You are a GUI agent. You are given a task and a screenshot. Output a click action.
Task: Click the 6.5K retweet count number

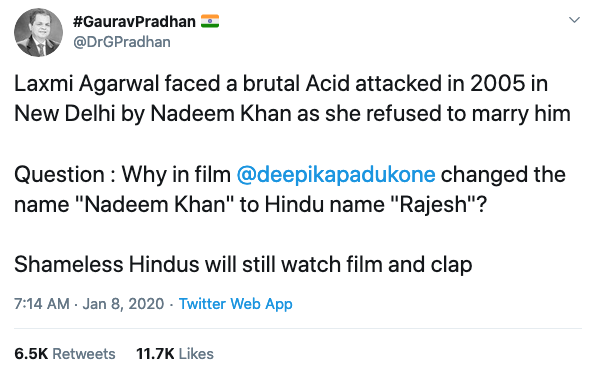(x=31, y=354)
